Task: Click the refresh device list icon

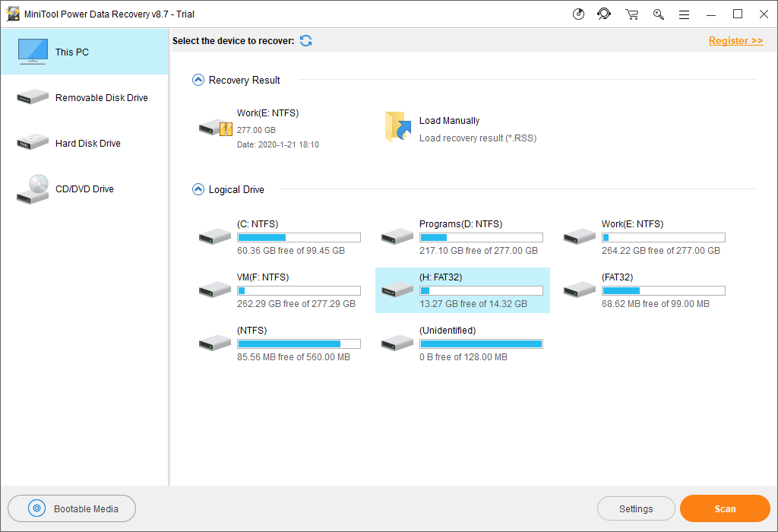Action: tap(306, 41)
